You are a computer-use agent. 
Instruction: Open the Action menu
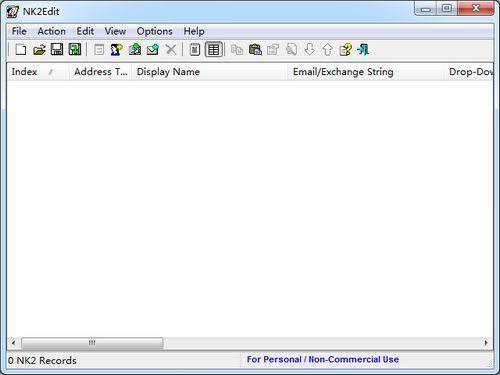(x=51, y=31)
